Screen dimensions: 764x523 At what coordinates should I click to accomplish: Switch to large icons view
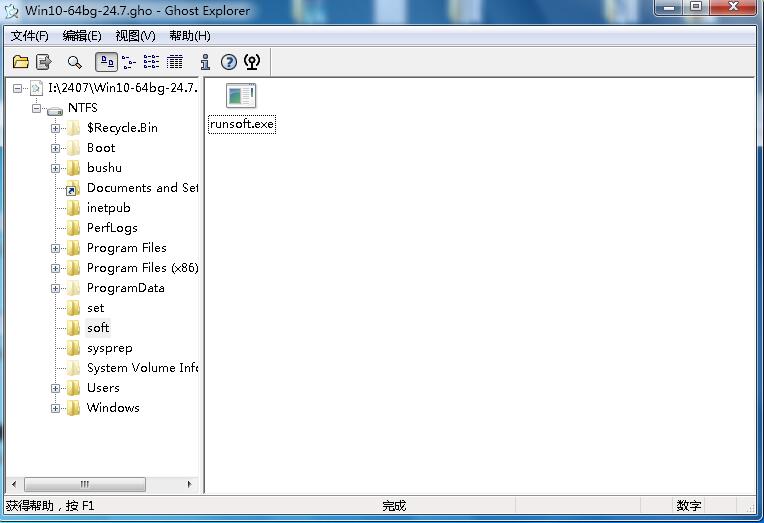107,62
